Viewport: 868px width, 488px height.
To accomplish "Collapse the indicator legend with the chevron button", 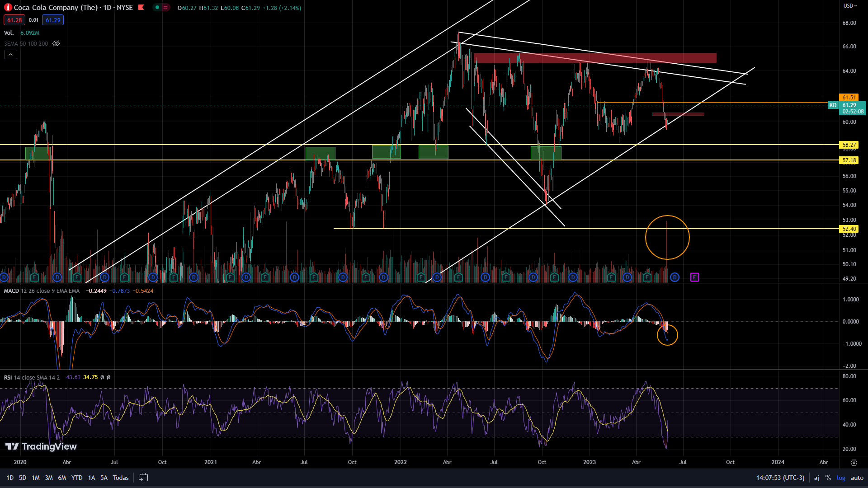I will click(11, 55).
